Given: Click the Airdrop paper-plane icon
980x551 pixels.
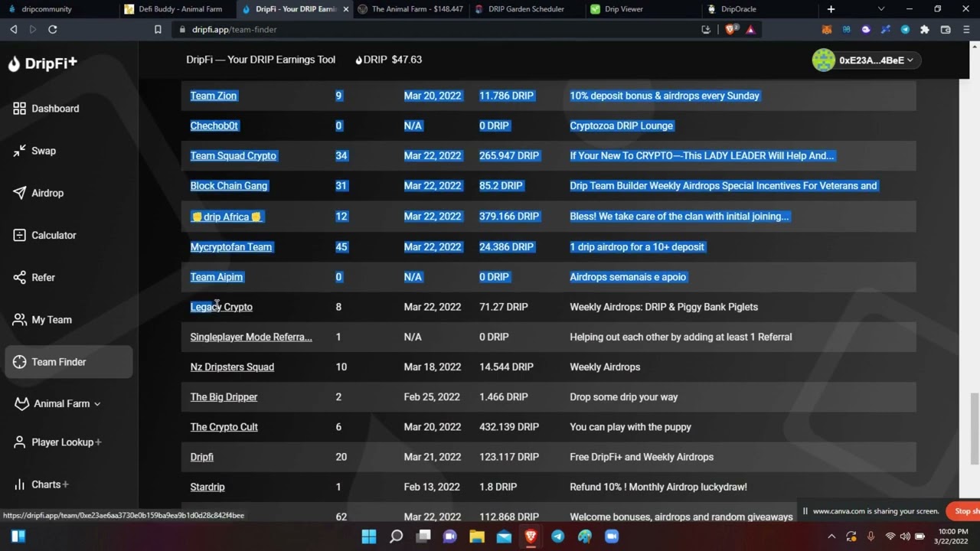Looking at the screenshot, I should 19,193.
